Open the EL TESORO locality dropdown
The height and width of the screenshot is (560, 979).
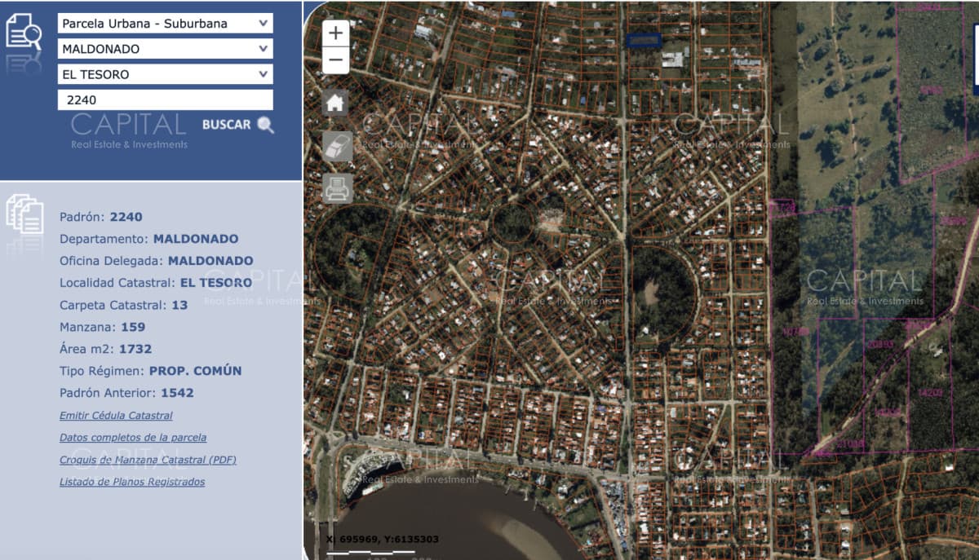click(166, 74)
